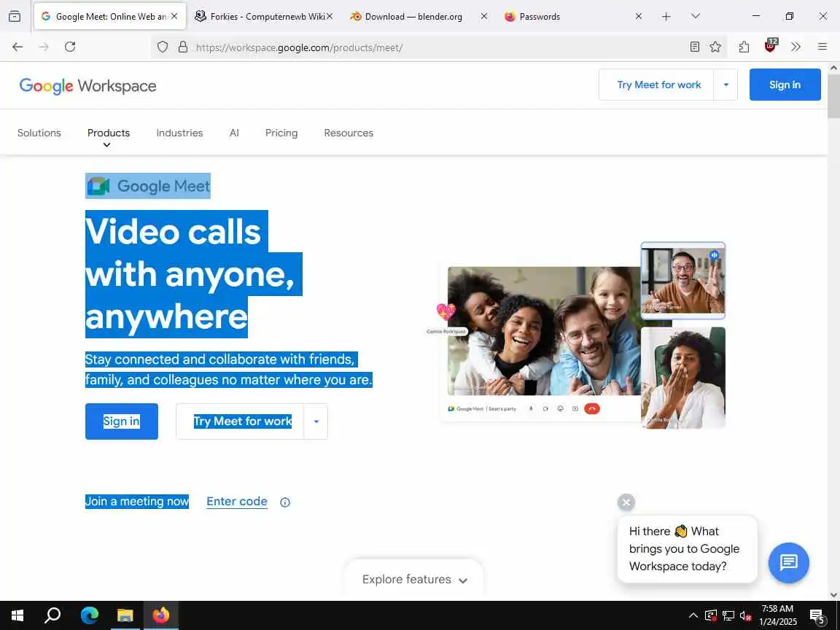View site security padlock information
840x630 pixels.
183,47
